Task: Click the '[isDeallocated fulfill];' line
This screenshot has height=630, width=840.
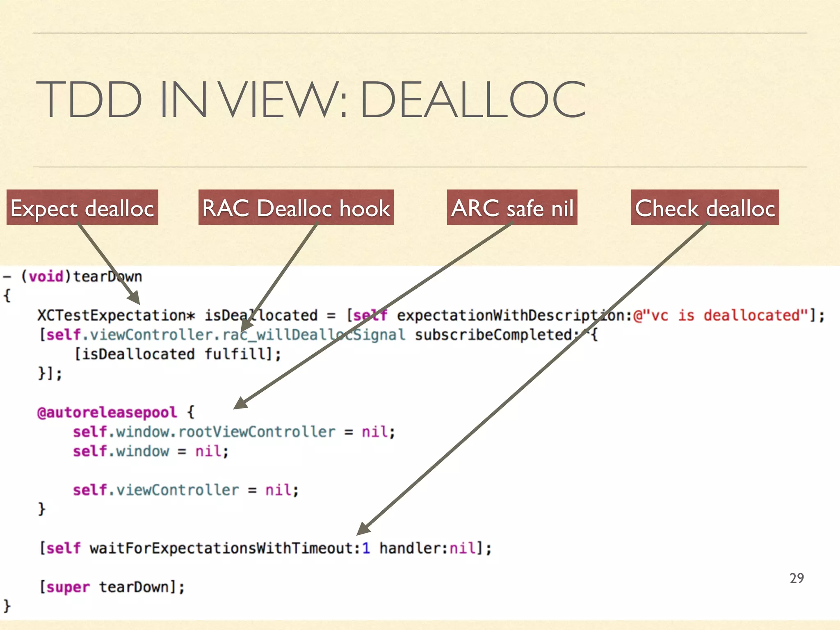Action: pos(178,354)
